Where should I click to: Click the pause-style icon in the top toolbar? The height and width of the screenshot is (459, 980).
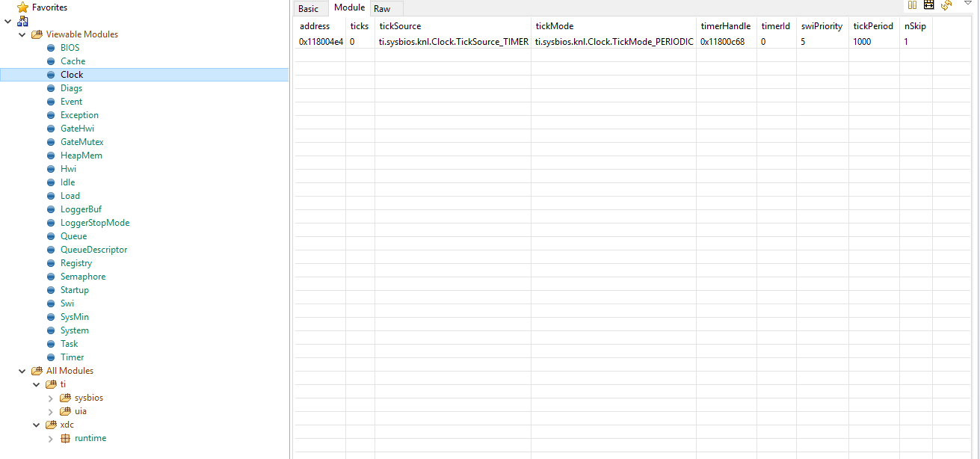pyautogui.click(x=912, y=5)
